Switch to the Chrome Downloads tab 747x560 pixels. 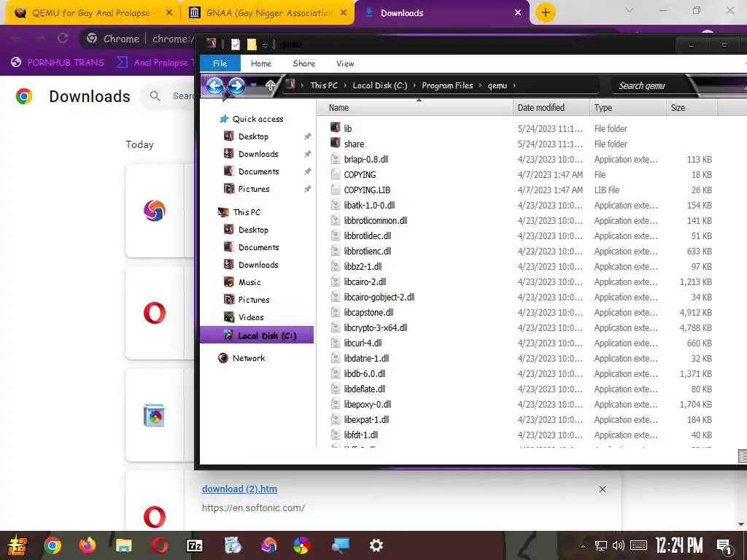[x=441, y=13]
